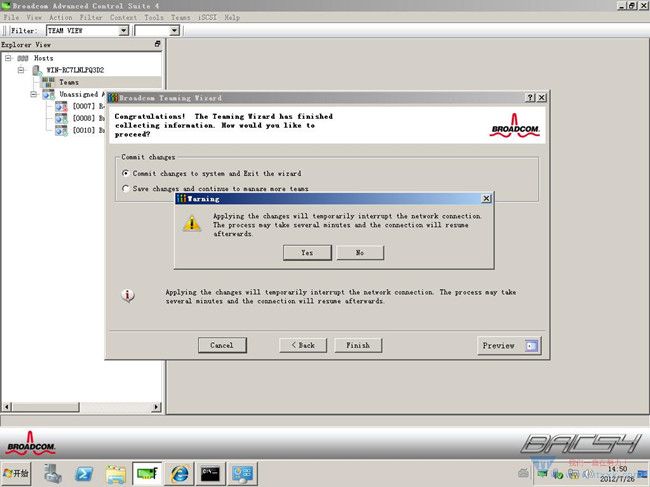650x487 pixels.
Task: Open the network connections taskbar icon
Action: coord(242,473)
